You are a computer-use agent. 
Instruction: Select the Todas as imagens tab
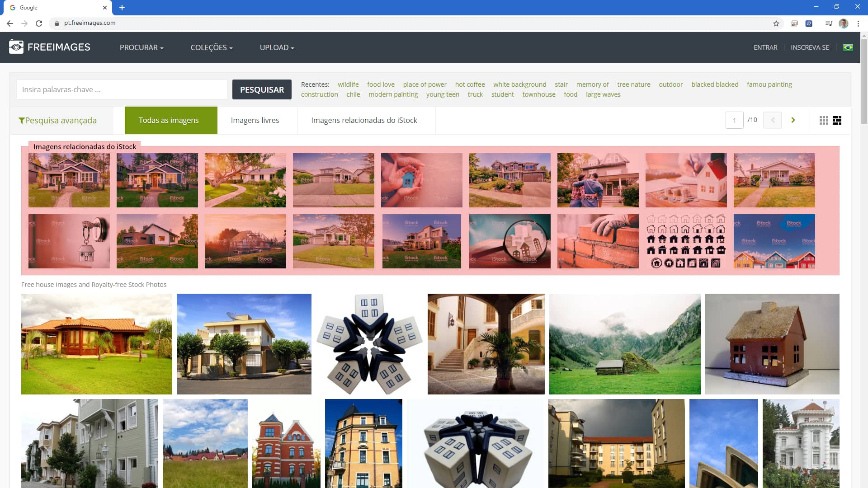pos(169,120)
